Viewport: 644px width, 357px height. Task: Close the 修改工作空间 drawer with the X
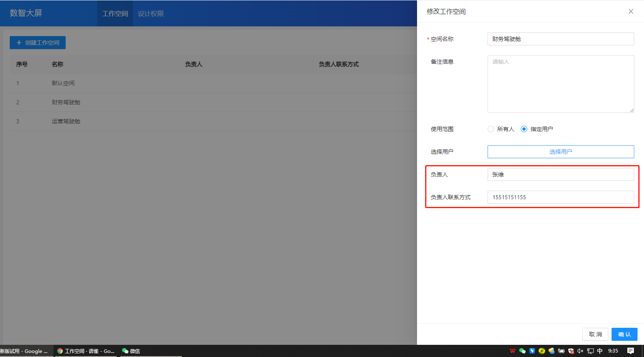631,11
